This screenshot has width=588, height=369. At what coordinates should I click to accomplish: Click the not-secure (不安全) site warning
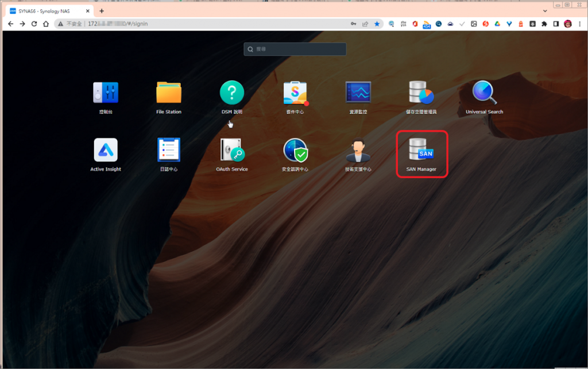[69, 24]
